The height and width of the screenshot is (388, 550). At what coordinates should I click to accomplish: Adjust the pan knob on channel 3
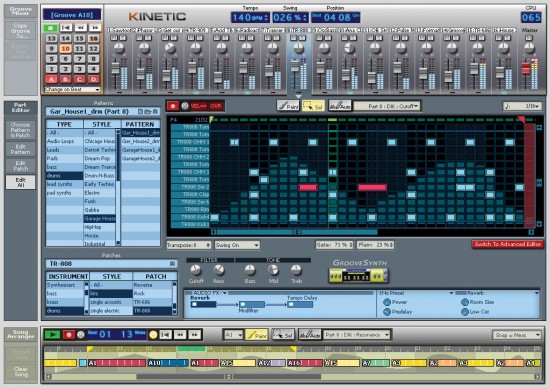[x=170, y=48]
